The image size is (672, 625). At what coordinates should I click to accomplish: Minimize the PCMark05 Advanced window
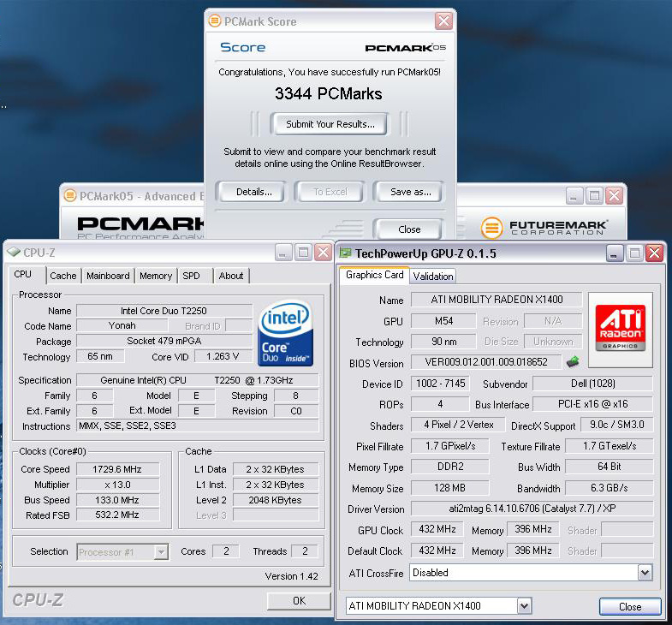coord(574,196)
